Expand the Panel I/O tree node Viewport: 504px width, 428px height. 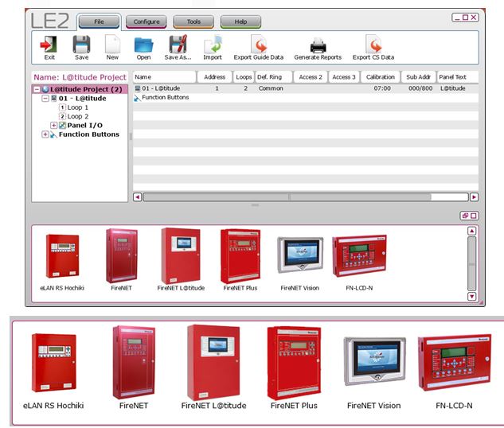[53, 125]
